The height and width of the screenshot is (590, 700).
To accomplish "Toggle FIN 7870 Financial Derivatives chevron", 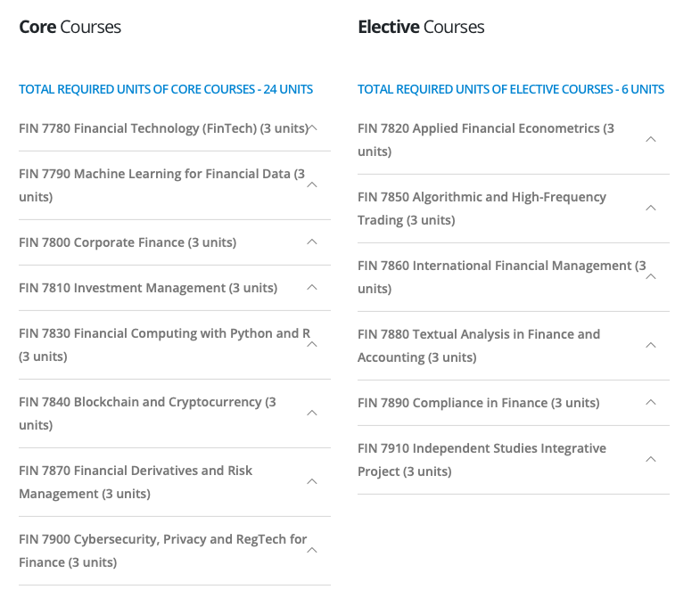I will 312,482.
